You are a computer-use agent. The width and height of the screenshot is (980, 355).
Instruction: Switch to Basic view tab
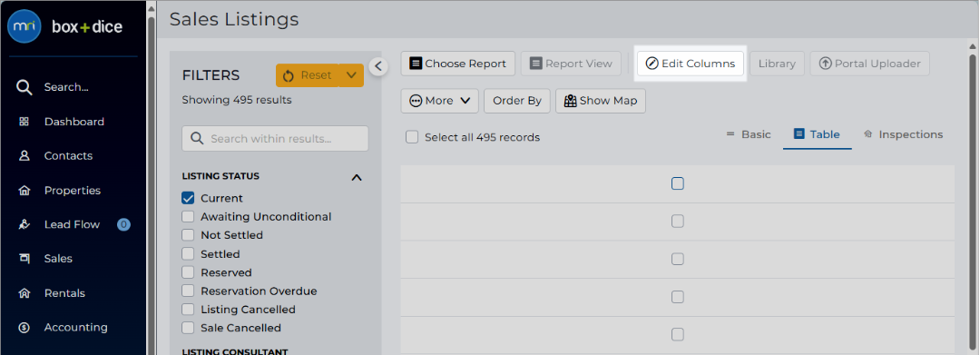pyautogui.click(x=748, y=134)
